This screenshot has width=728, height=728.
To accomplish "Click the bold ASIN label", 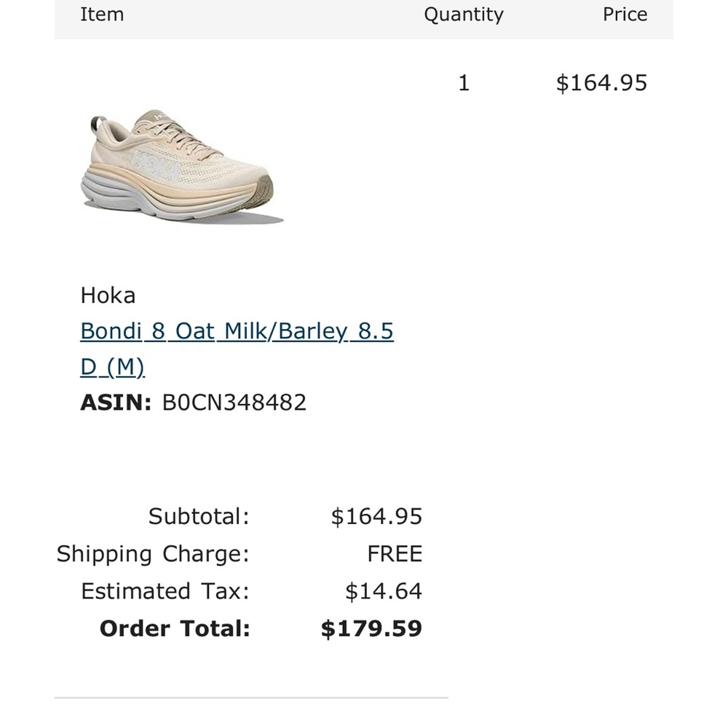I will point(116,403).
